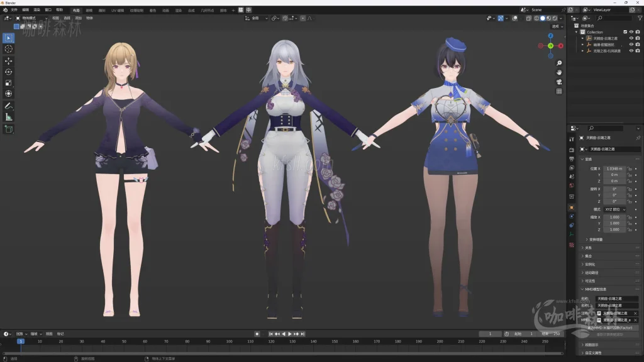The image size is (644, 362).
Task: Click the Blender logo menu icon
Action: click(x=5, y=10)
